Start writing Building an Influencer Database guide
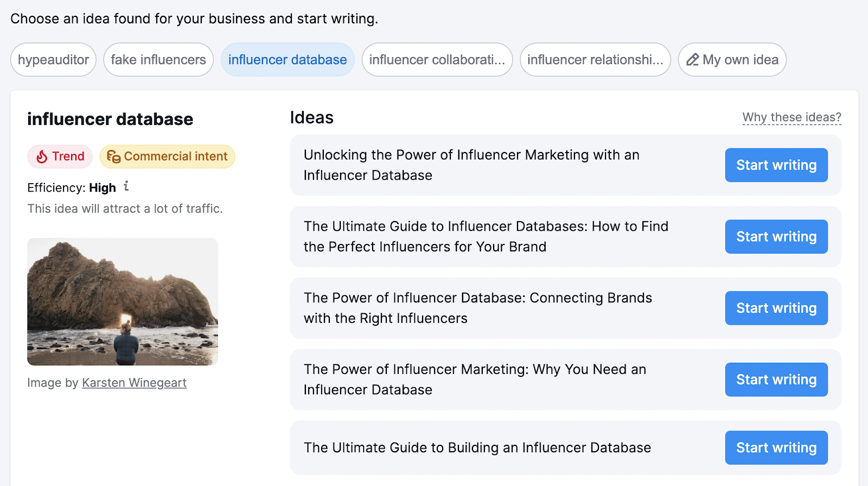Viewport: 868px width, 486px height. click(776, 447)
